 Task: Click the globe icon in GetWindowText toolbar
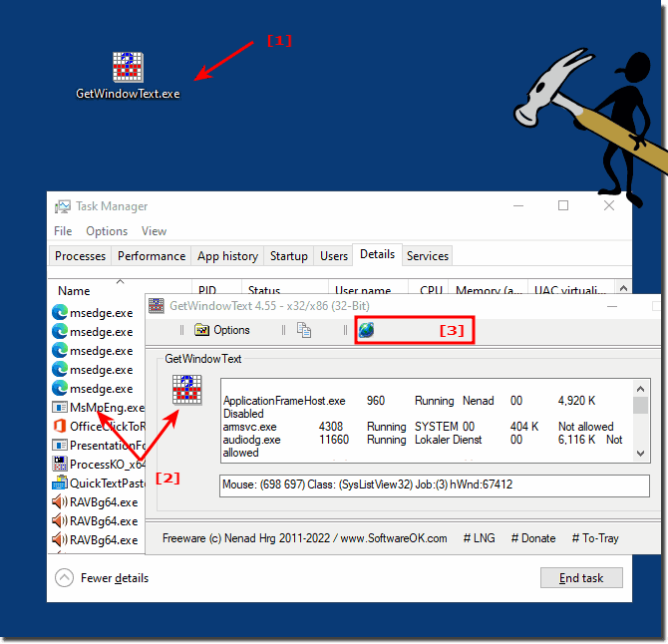[x=366, y=330]
